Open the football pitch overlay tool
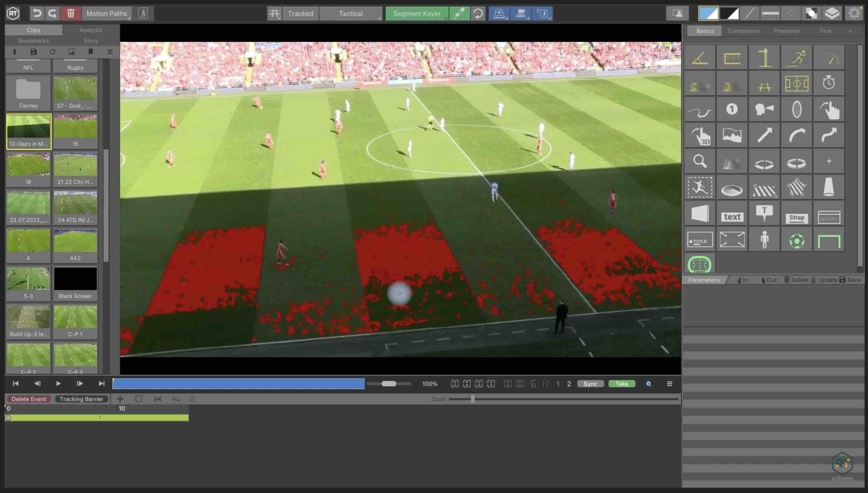The width and height of the screenshot is (868, 493). coord(797,83)
